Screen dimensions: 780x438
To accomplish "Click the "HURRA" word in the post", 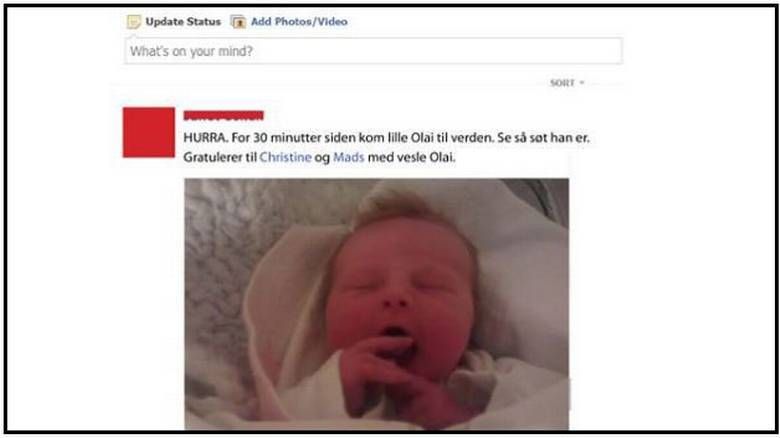I will click(x=205, y=138).
